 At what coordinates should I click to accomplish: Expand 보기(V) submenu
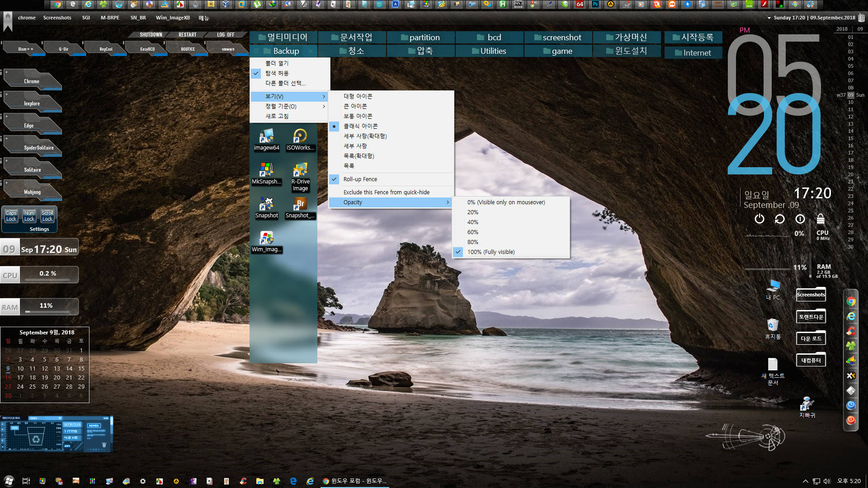[x=289, y=97]
